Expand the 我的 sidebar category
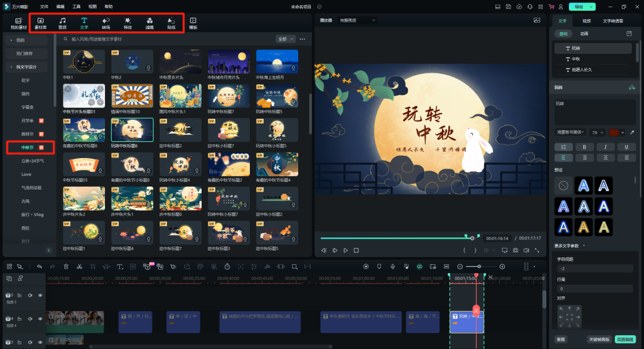 [x=26, y=41]
